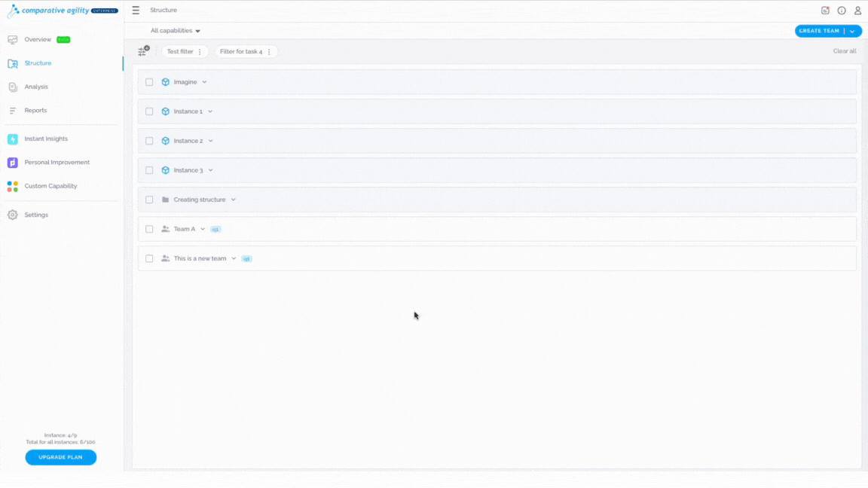Click the Creating structure folder icon

pyautogui.click(x=165, y=199)
